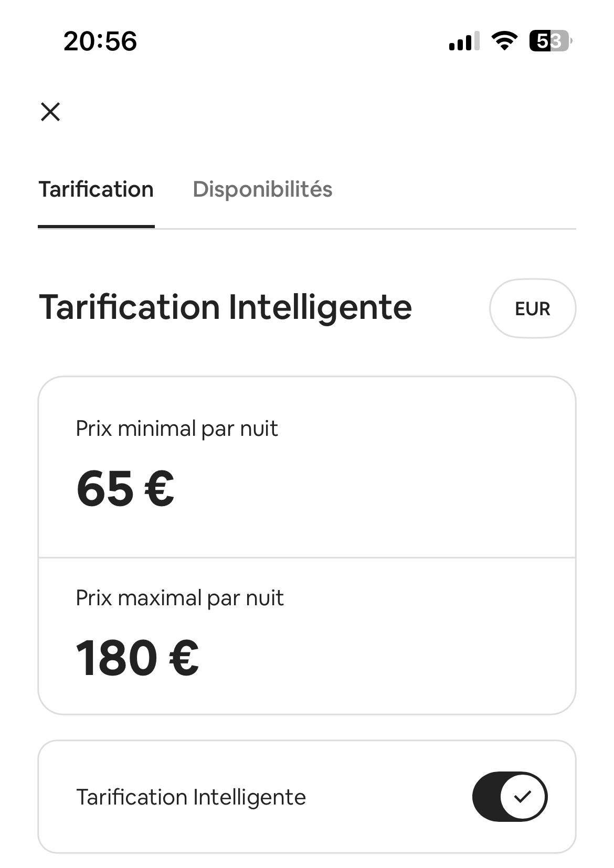Toggle the Tarification Intelligente switch off

tap(510, 797)
